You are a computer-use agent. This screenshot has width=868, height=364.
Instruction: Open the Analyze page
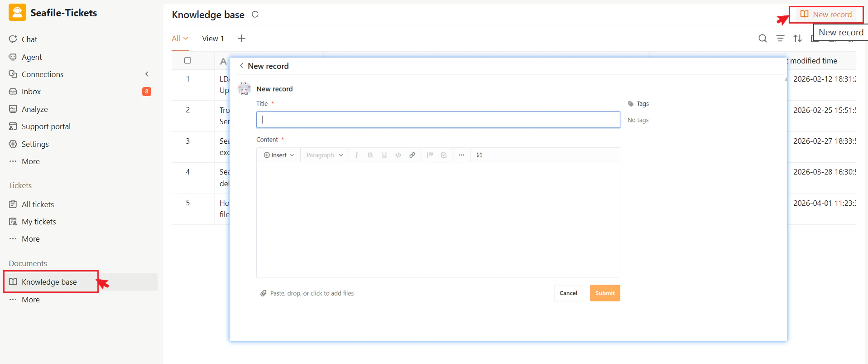click(34, 109)
